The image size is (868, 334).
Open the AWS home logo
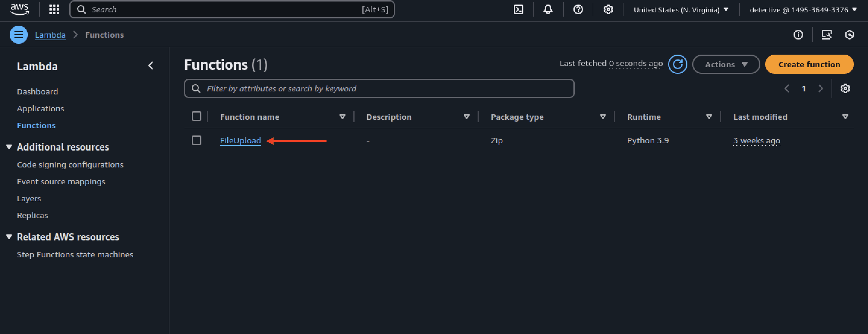pyautogui.click(x=20, y=9)
